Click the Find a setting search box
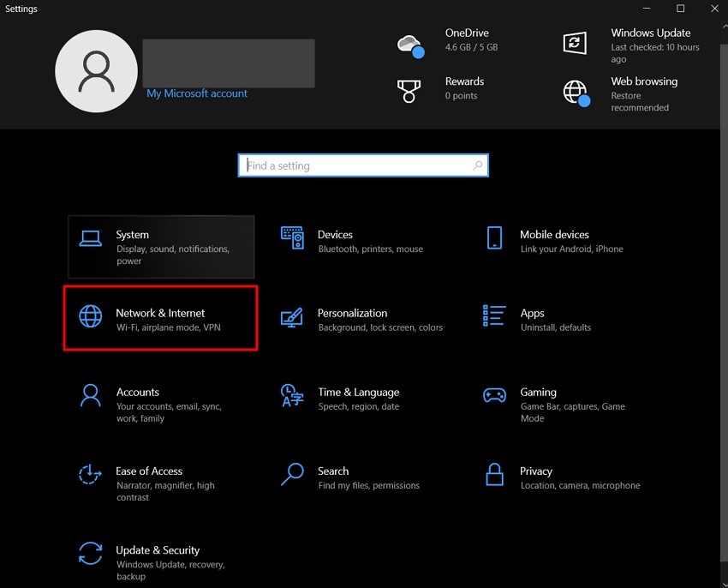This screenshot has width=728, height=588. pos(358,165)
